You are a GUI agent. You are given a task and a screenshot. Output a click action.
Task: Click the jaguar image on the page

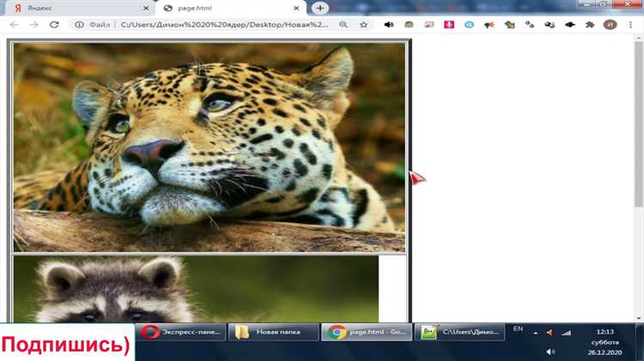pyautogui.click(x=209, y=147)
